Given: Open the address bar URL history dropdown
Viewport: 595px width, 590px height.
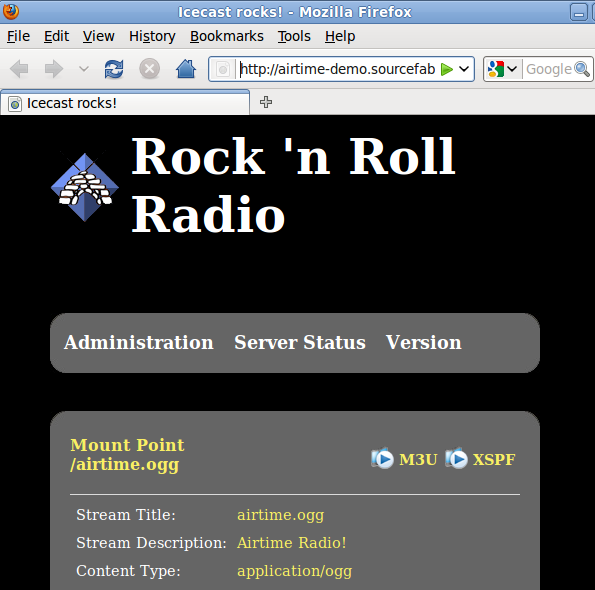Looking at the screenshot, I should click(x=464, y=69).
